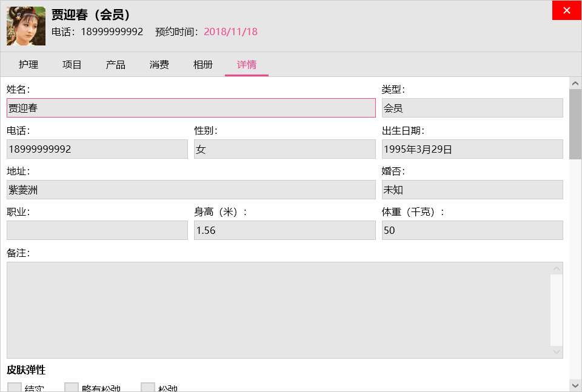Screen dimensions: 582x392
Task: Check the 结实 skin elasticity box
Action: click(x=15, y=388)
